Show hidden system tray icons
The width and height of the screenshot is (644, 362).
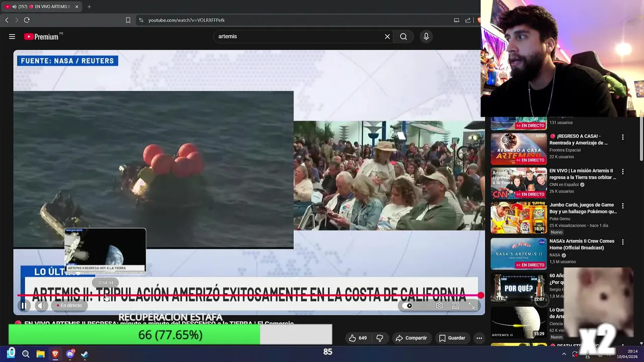[x=563, y=354]
